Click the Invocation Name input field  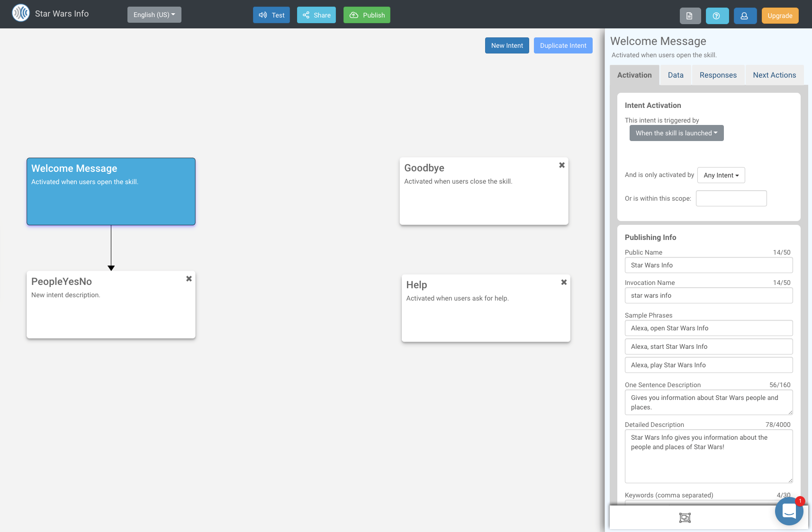pos(709,295)
